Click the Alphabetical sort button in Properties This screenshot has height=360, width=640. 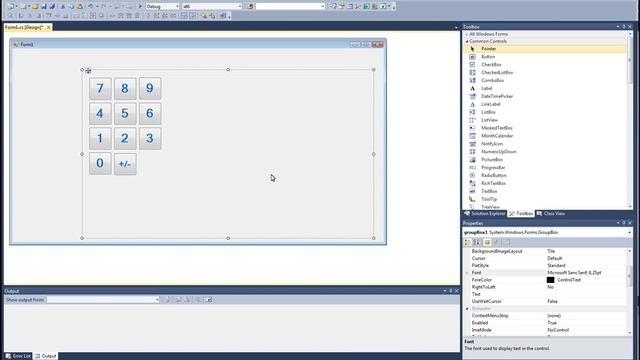click(476, 242)
